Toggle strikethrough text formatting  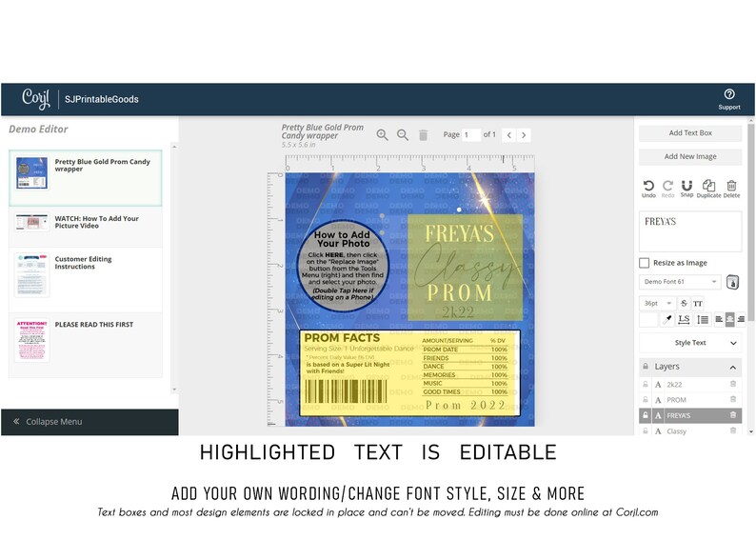pyautogui.click(x=684, y=303)
